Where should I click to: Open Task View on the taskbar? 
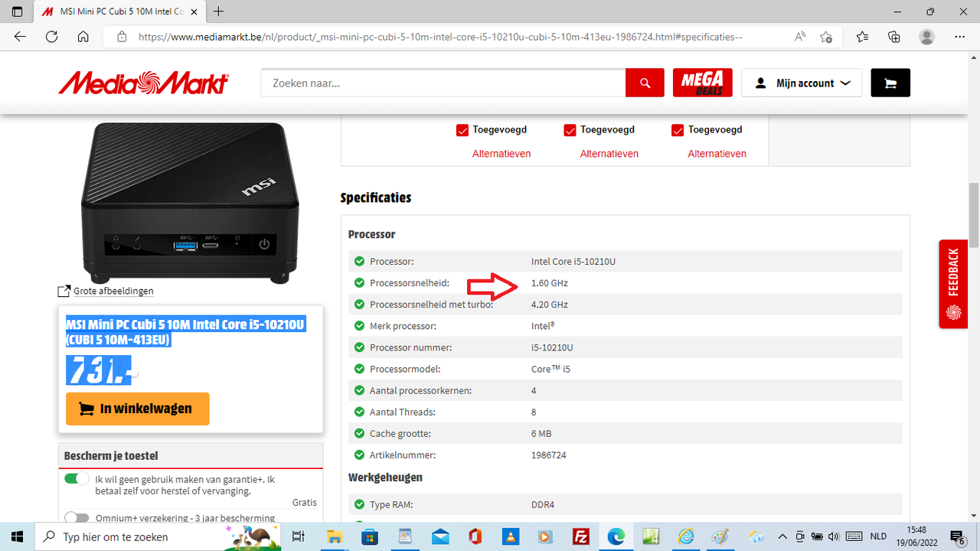click(x=299, y=536)
